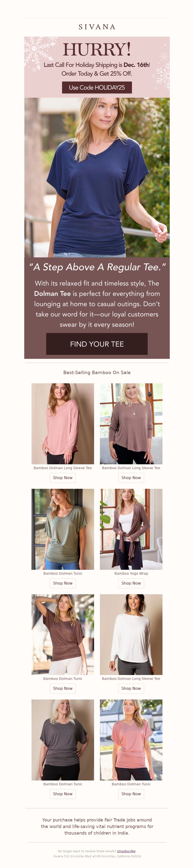Open the coral Bamboo Dolman Tunic photo

tap(131, 740)
